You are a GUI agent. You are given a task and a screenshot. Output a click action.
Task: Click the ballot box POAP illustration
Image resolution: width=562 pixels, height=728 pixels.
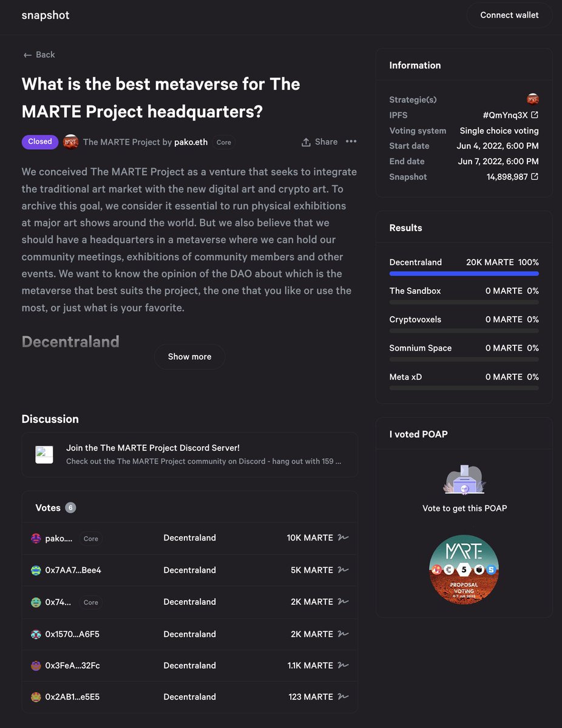[464, 479]
